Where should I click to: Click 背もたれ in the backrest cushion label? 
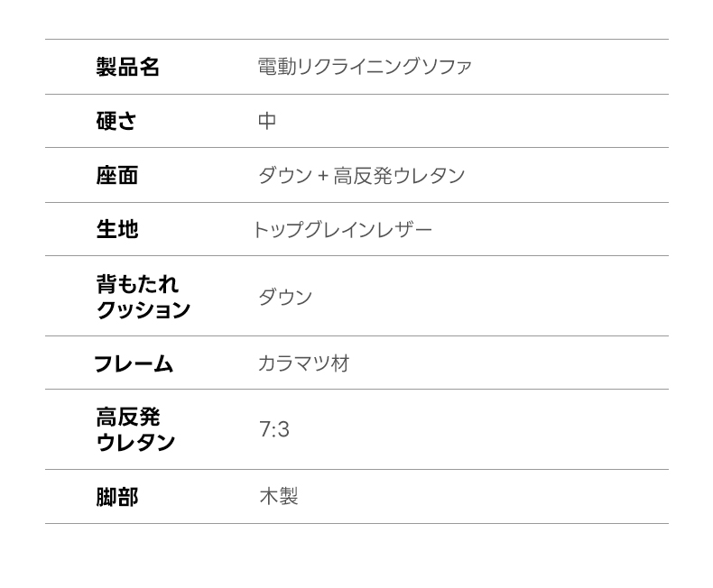137,284
